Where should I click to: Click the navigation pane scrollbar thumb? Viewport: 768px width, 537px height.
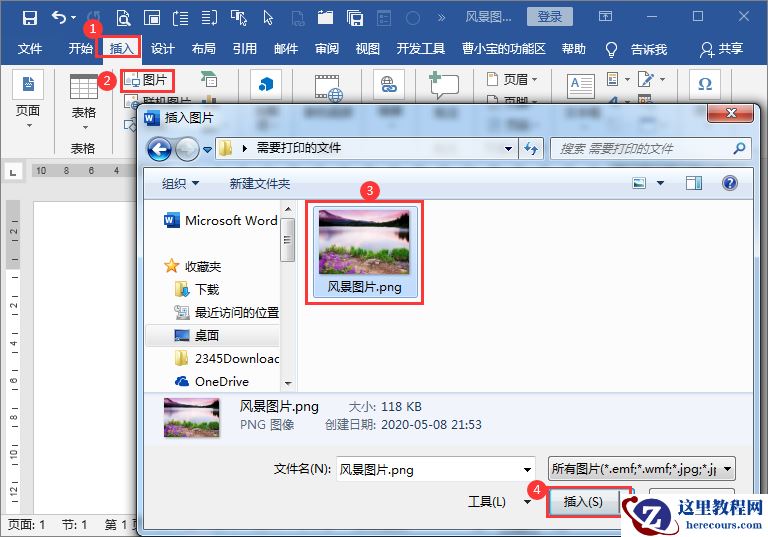(288, 240)
